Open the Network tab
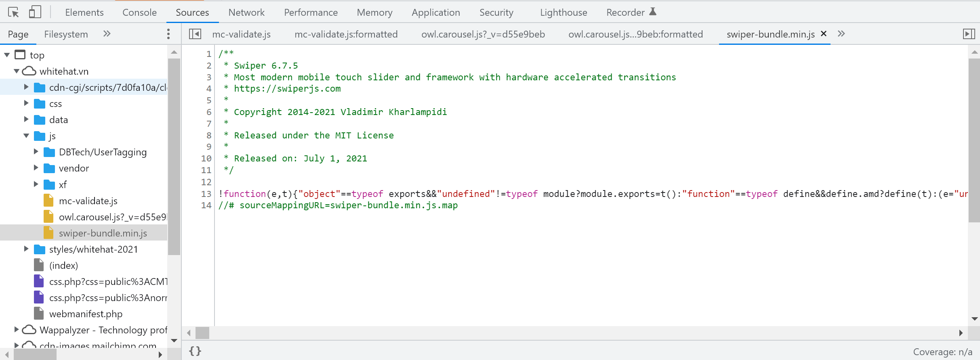This screenshot has width=980, height=360. (246, 13)
